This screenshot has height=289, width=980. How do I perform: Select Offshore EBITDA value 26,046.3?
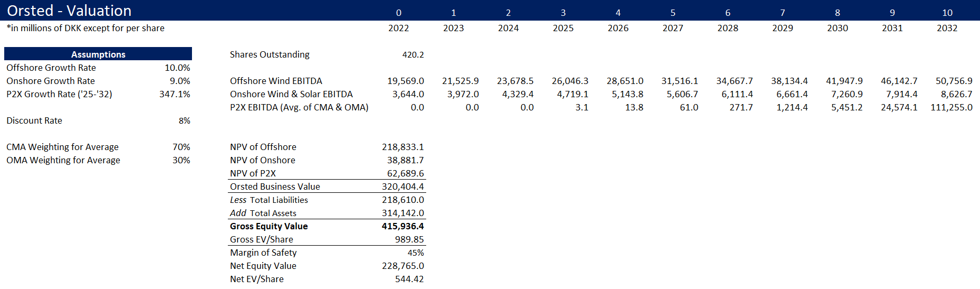pyautogui.click(x=570, y=81)
